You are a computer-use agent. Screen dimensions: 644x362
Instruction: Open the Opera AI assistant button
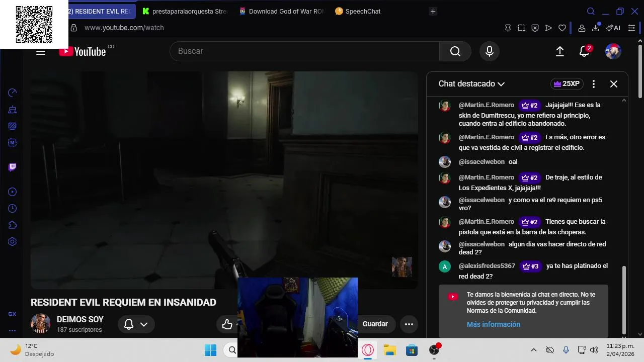coord(613,28)
